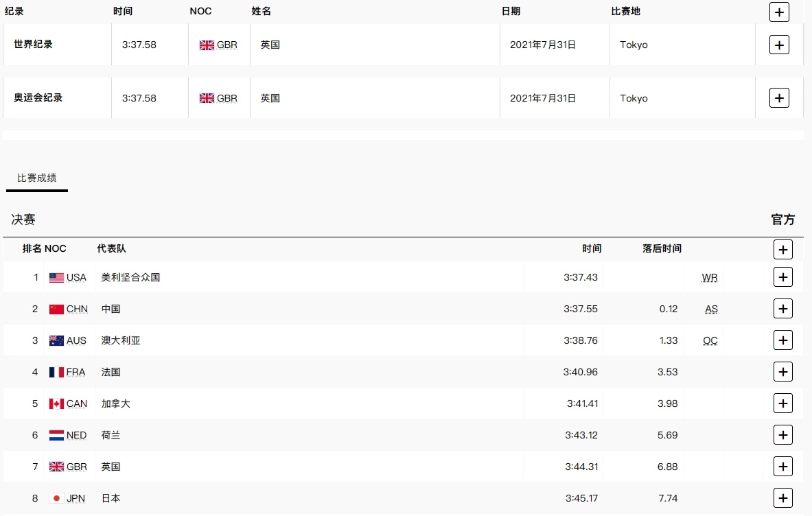812x516 pixels.
Task: Expand CAN team result row
Action: [x=783, y=403]
